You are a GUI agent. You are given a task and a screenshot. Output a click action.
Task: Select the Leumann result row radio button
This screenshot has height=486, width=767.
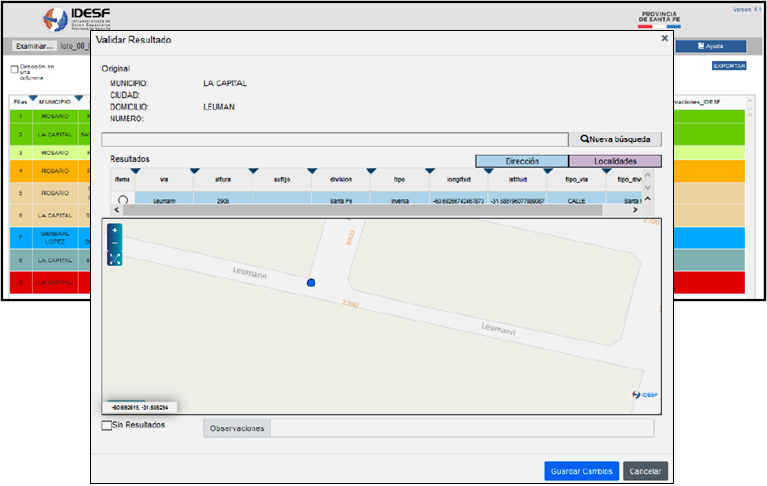click(123, 200)
